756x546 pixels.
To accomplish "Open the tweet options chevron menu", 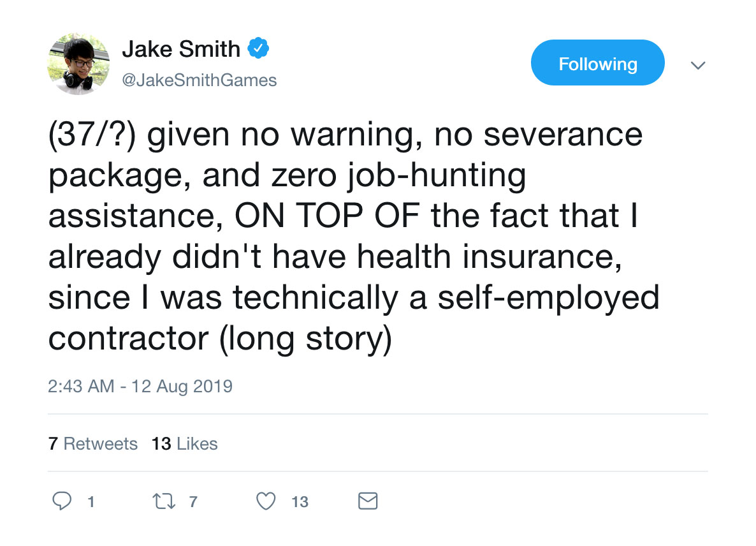I will coord(698,64).
